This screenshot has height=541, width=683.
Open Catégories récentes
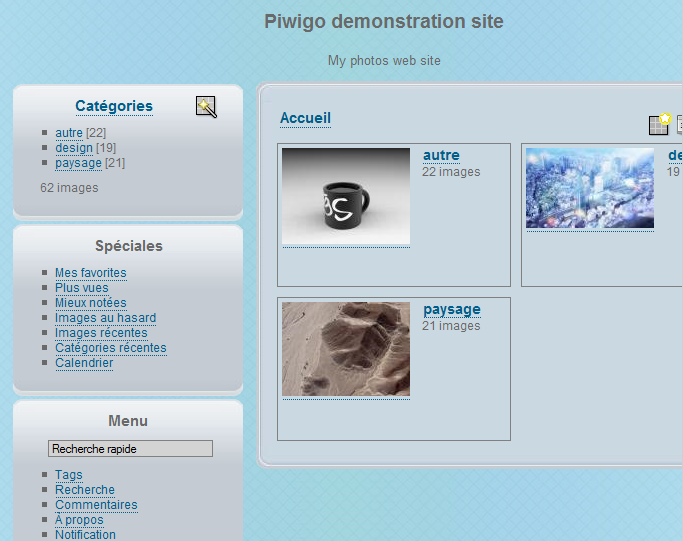(111, 348)
